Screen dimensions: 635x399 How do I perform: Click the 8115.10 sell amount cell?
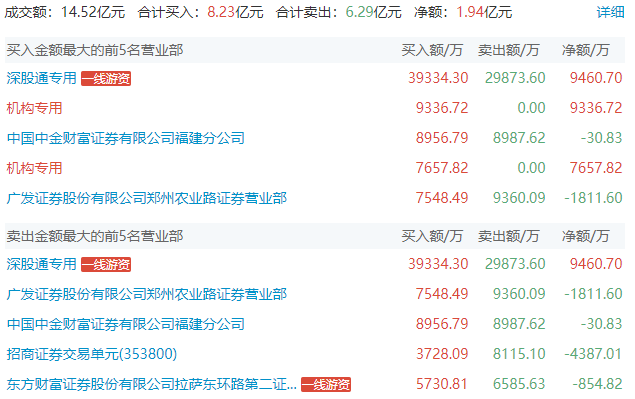point(519,354)
